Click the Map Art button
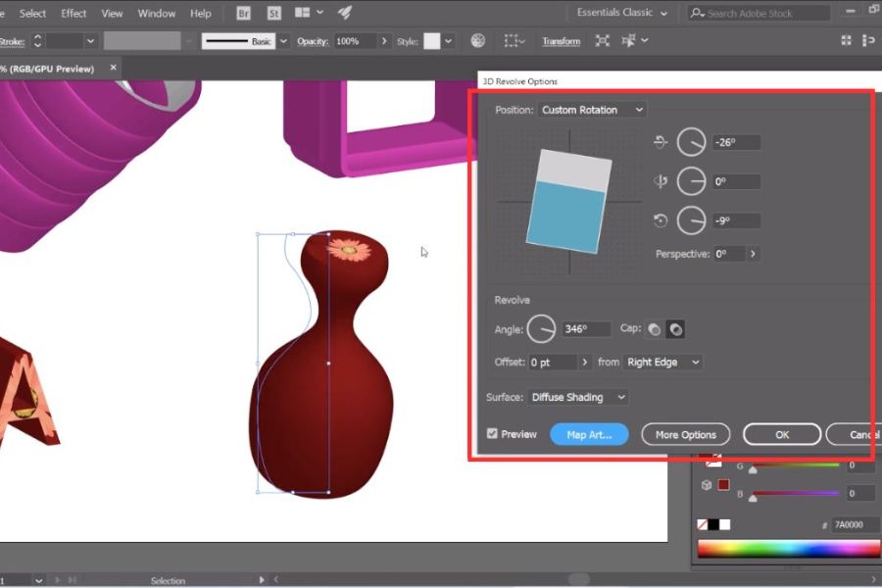Screen dimensions: 882x588 click(x=589, y=434)
